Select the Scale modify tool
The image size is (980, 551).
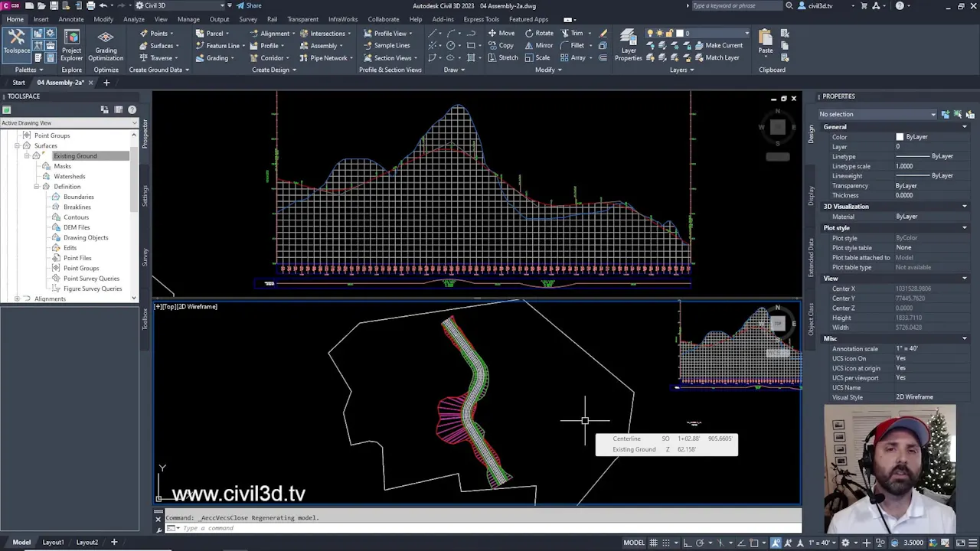pos(537,57)
